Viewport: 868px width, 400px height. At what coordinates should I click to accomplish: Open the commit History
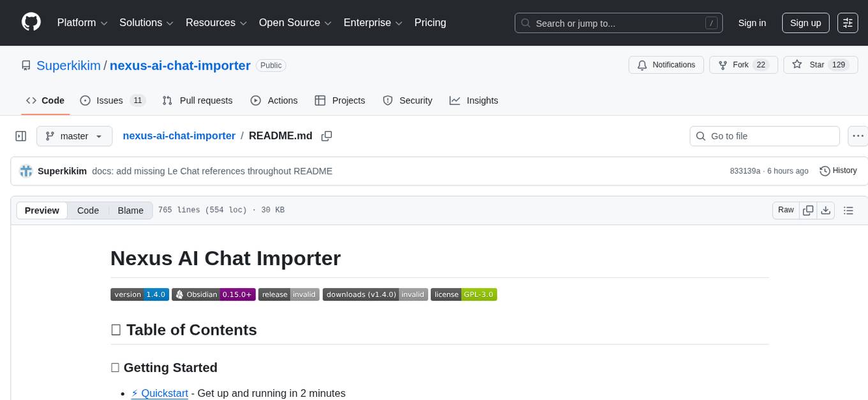click(x=838, y=171)
